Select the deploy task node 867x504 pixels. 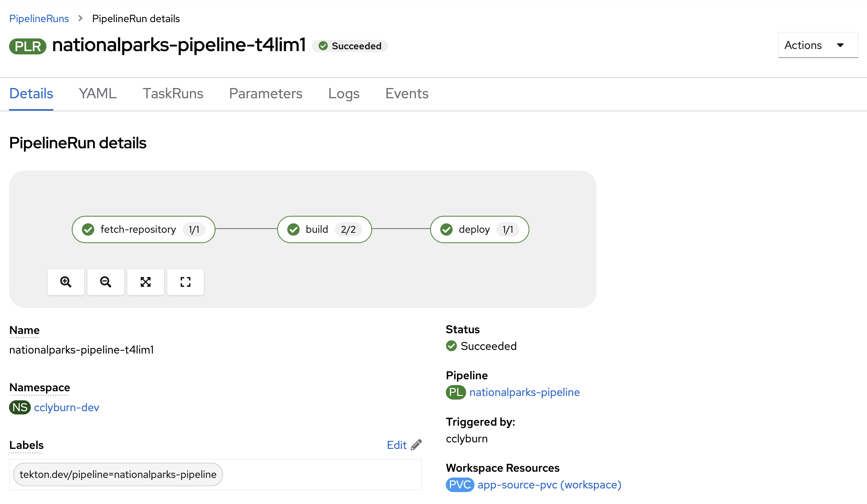point(480,229)
